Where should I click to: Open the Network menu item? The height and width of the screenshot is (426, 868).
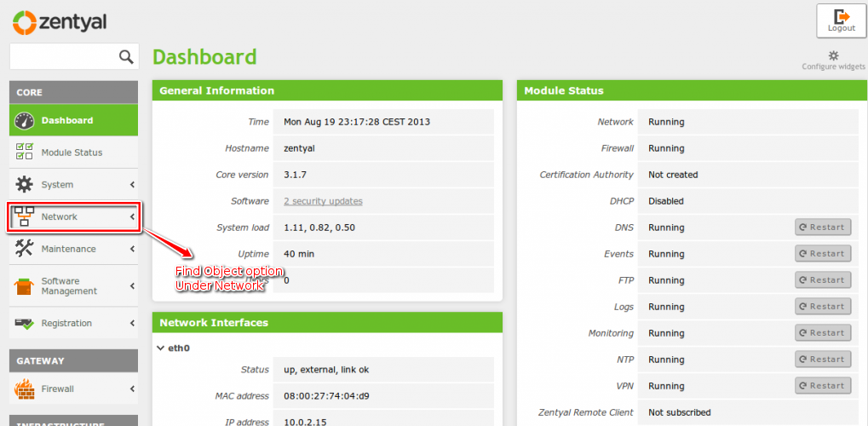point(73,216)
